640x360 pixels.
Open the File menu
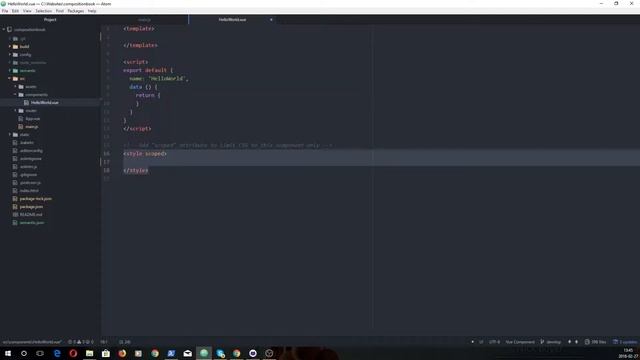(5, 11)
